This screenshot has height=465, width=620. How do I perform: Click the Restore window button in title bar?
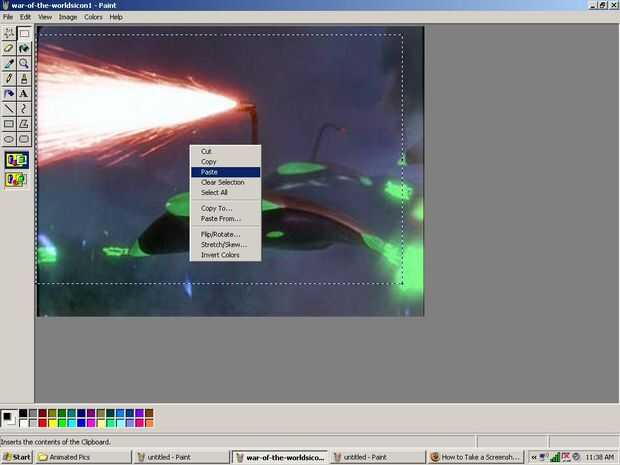(603, 5)
